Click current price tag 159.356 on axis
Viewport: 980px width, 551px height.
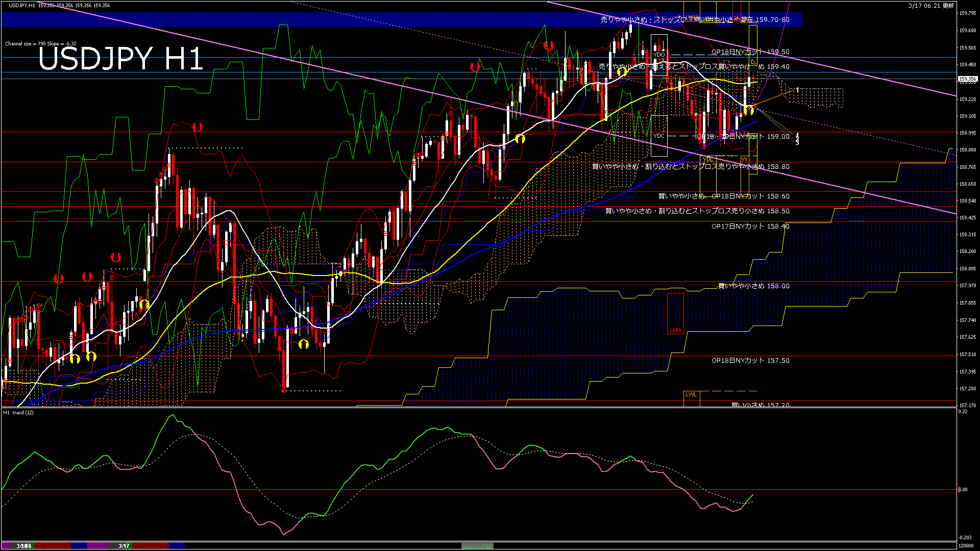[967, 79]
